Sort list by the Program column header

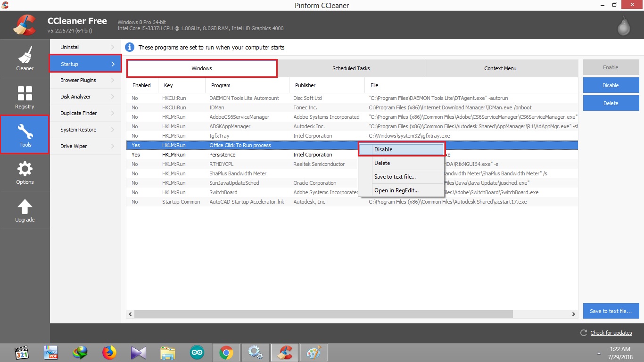[247, 85]
